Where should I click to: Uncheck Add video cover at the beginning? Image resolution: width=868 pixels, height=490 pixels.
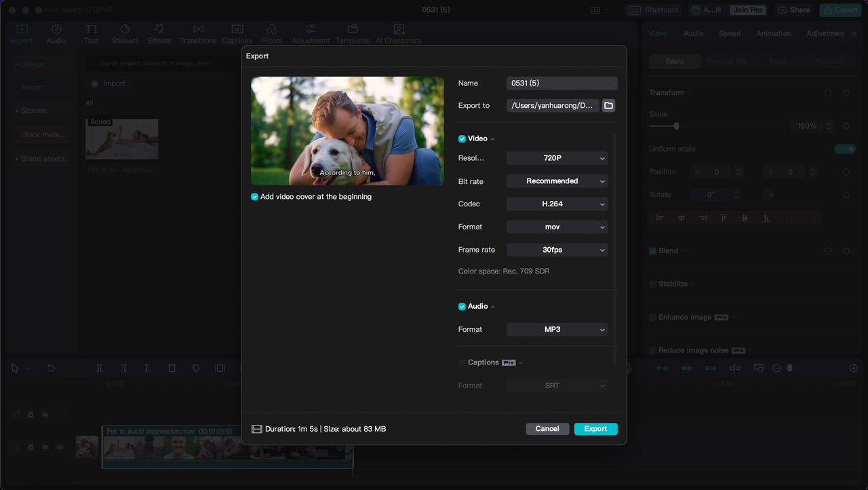tap(254, 196)
